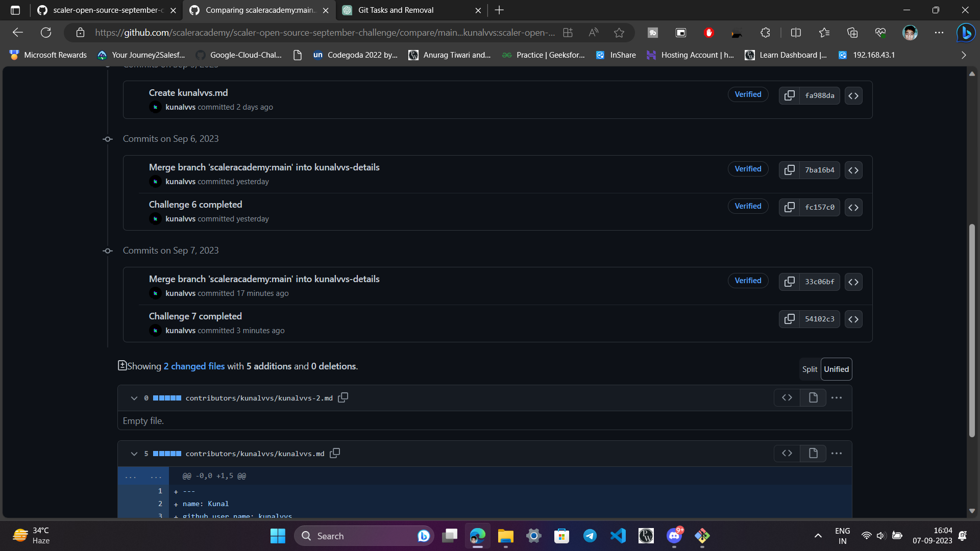The image size is (980, 551).
Task: Browse repository at commit 33c06bf
Action: pos(853,282)
